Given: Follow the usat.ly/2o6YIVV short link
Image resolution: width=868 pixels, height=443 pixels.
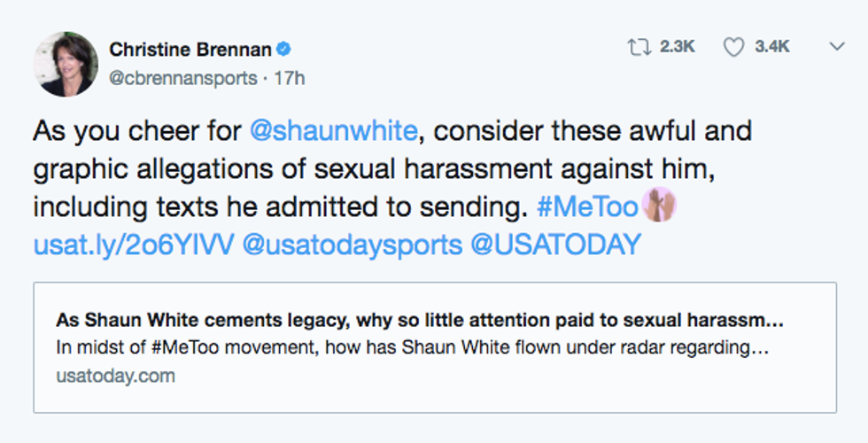Looking at the screenshot, I should click(x=133, y=245).
